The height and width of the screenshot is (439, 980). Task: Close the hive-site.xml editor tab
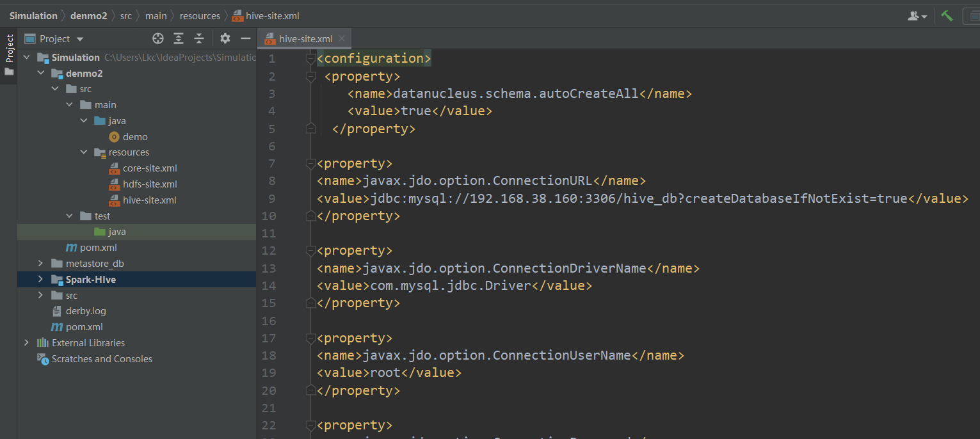[x=342, y=38]
